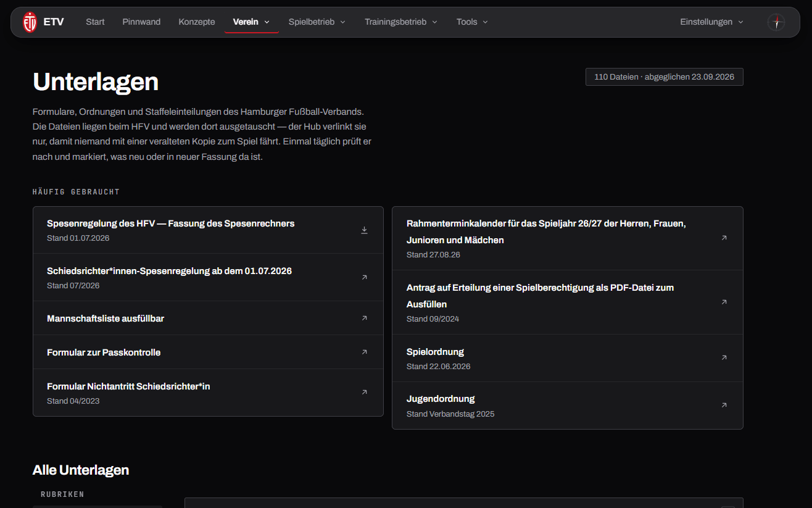The image size is (812, 508).
Task: Navigate to Konzepte
Action: [x=197, y=22]
